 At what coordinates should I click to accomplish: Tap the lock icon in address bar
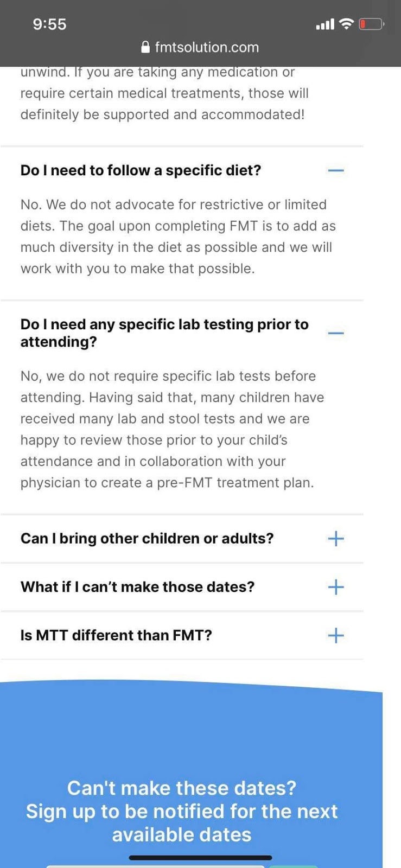point(145,47)
